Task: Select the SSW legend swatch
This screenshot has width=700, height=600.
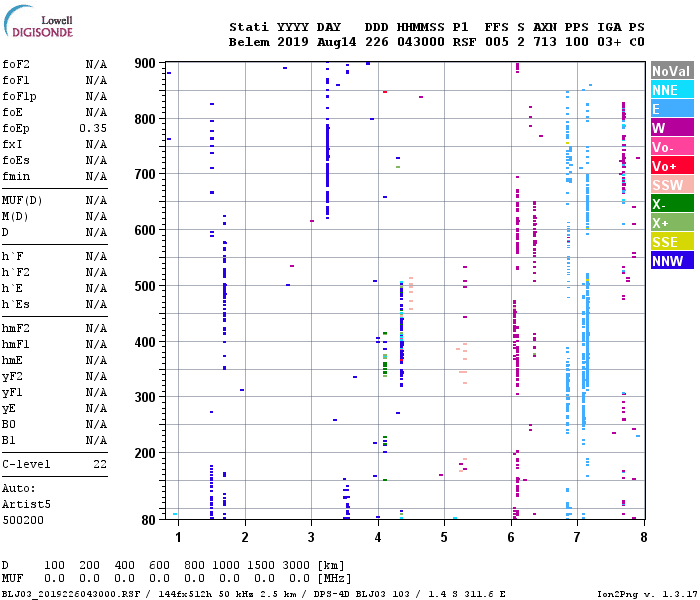Action: coord(672,184)
